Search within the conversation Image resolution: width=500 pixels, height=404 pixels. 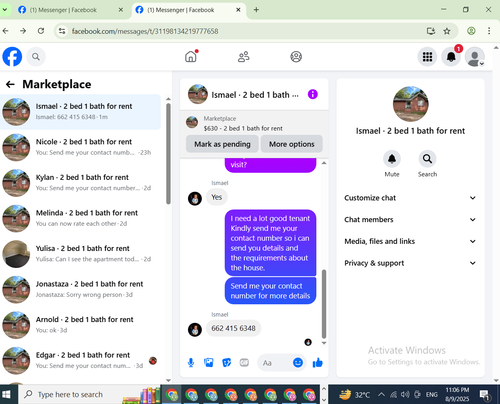click(x=427, y=159)
